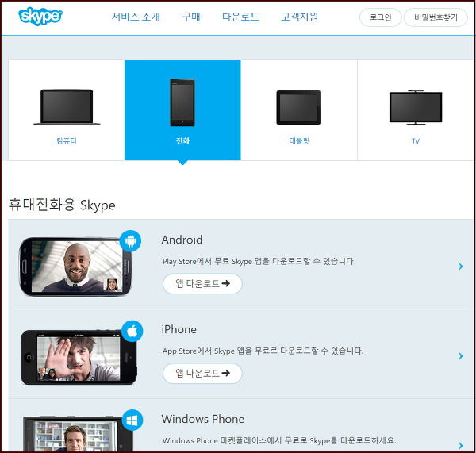Click the Windows logo badge icon

click(132, 420)
